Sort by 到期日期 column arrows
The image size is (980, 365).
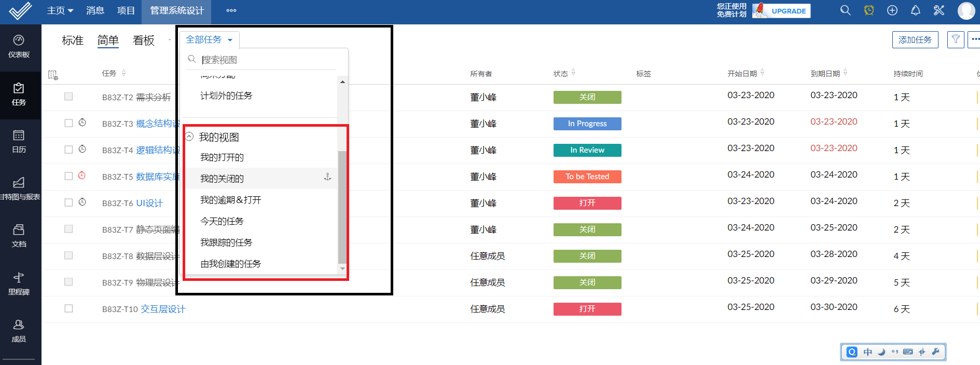(845, 73)
